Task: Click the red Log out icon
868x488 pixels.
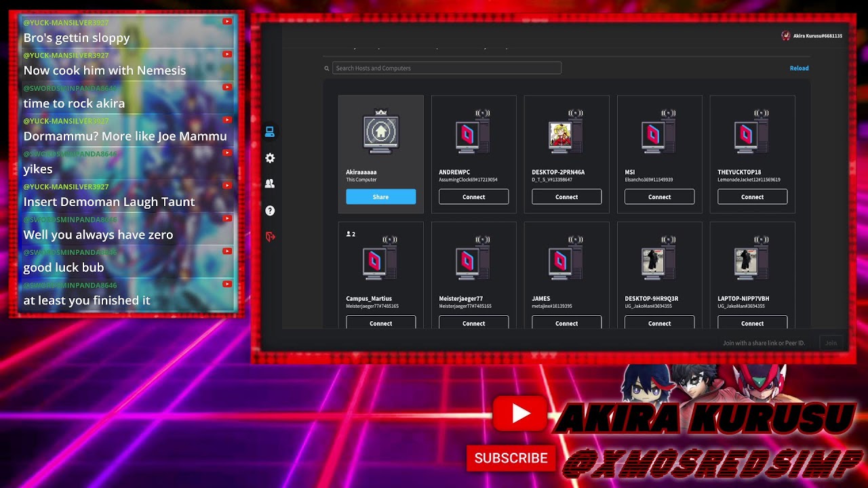Action: 270,237
